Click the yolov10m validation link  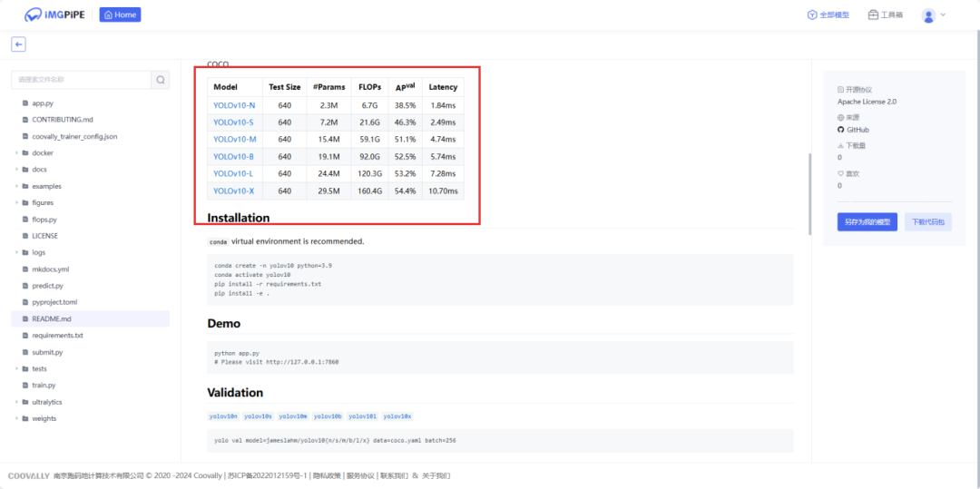click(293, 416)
